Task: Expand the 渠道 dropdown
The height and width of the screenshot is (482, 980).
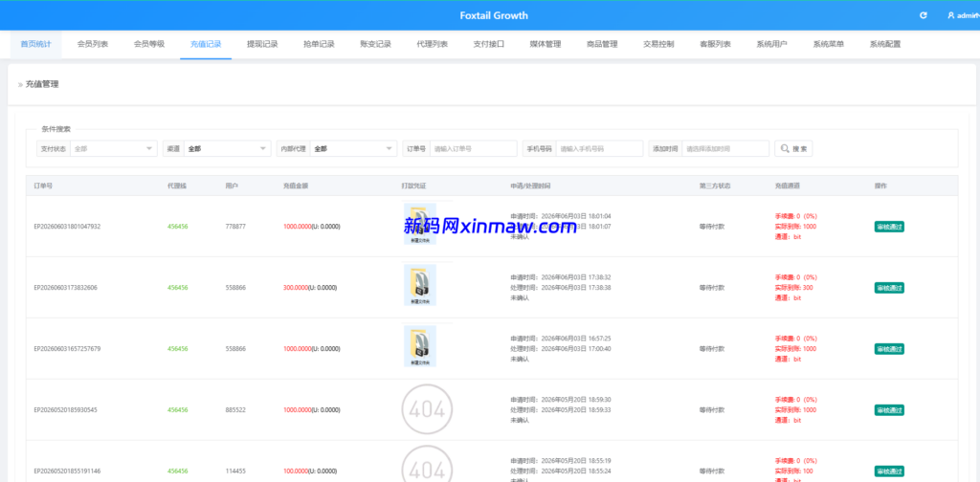Action: tap(227, 148)
